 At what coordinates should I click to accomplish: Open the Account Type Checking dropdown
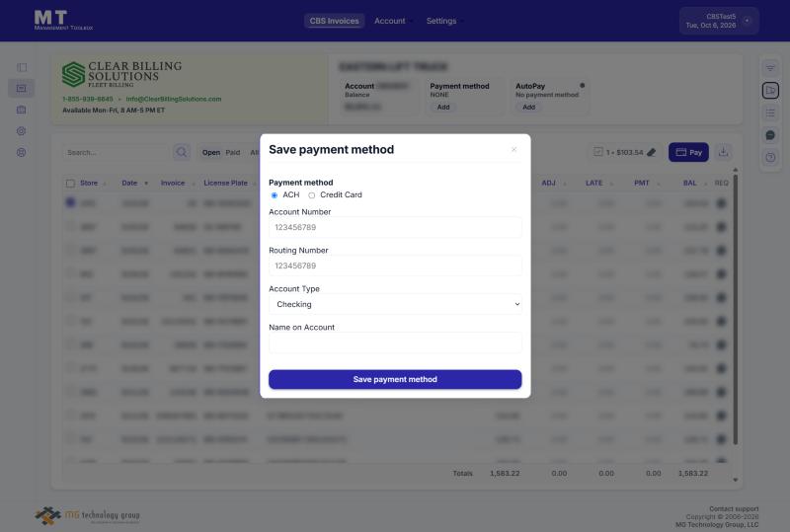[x=396, y=304]
